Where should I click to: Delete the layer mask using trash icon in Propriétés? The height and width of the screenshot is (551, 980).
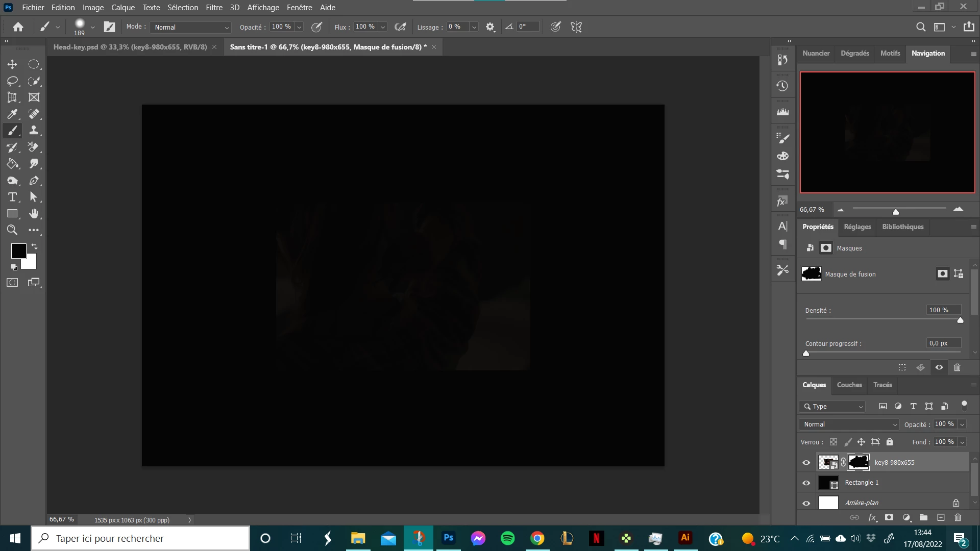[957, 367]
